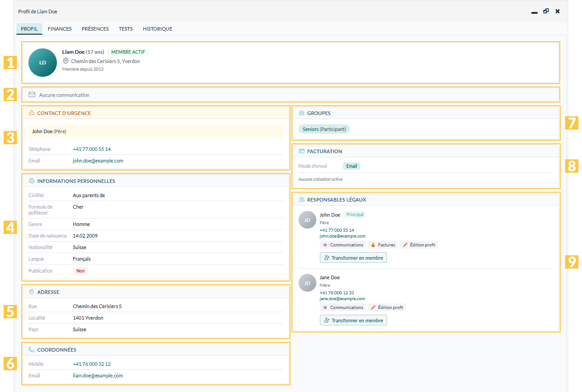The width and height of the screenshot is (582, 392).
Task: Open the Seniors (Participant) group chip
Action: click(324, 129)
